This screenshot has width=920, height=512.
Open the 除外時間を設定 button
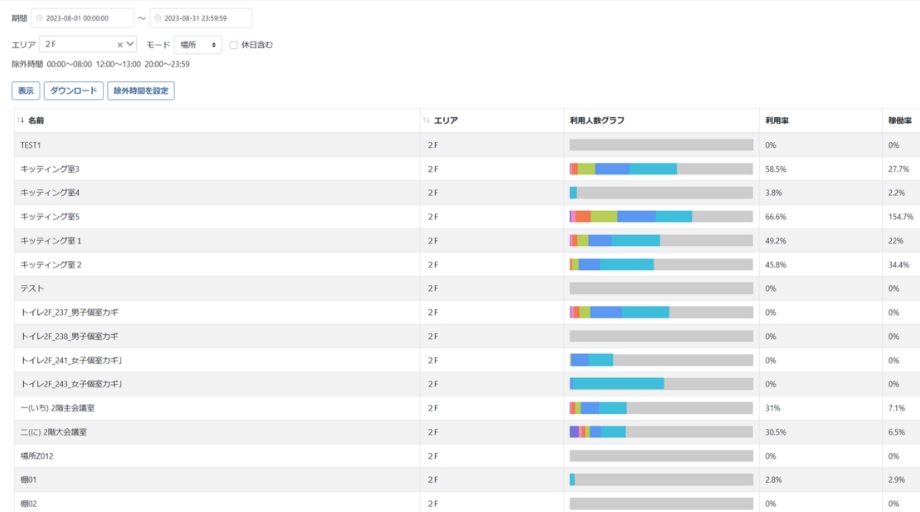click(x=141, y=91)
